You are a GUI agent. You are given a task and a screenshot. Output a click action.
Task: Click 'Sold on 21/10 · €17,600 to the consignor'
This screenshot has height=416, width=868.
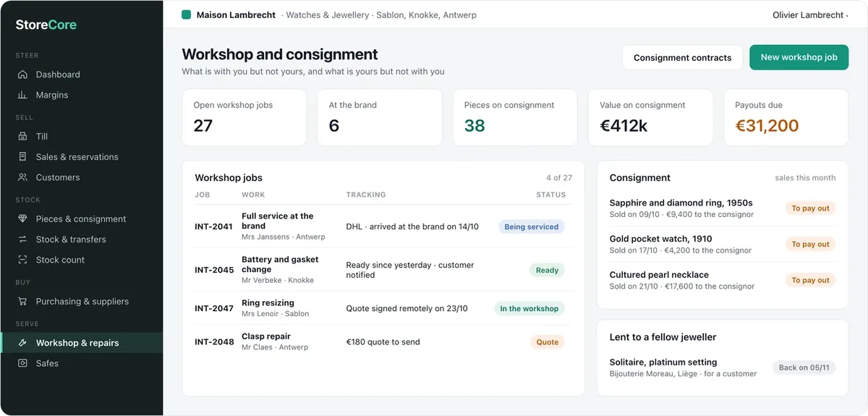click(x=682, y=286)
